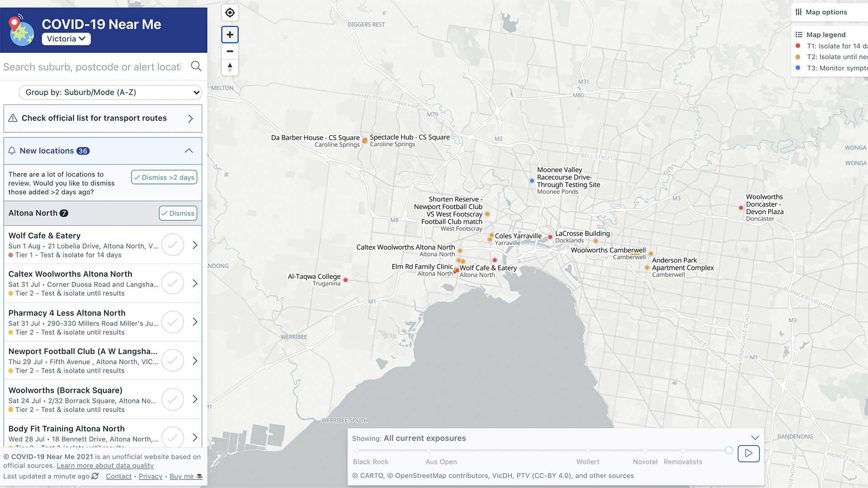Screen dimensions: 868x488
Task: Tick the Caltex Woolworths Altona North checkmark
Action: pos(173,283)
